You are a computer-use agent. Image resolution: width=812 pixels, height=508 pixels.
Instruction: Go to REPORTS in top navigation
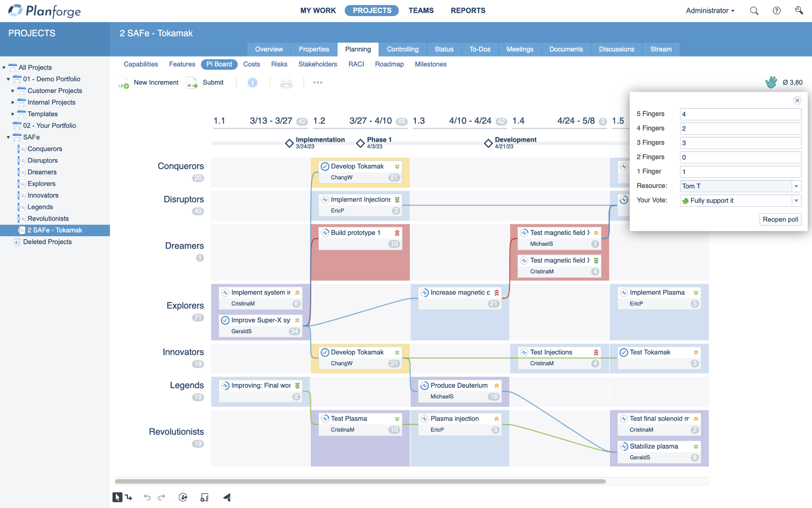pos(468,11)
